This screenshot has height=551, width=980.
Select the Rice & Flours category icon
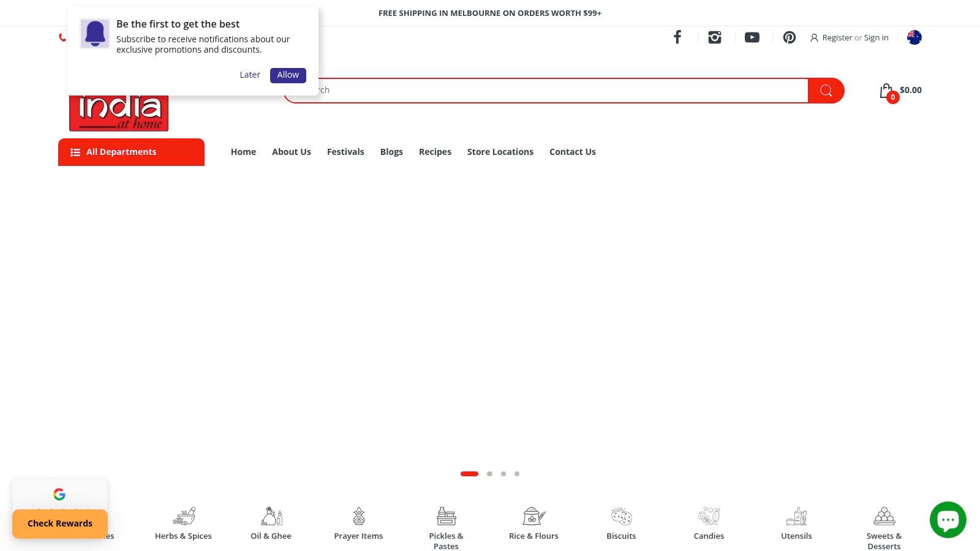pyautogui.click(x=533, y=517)
